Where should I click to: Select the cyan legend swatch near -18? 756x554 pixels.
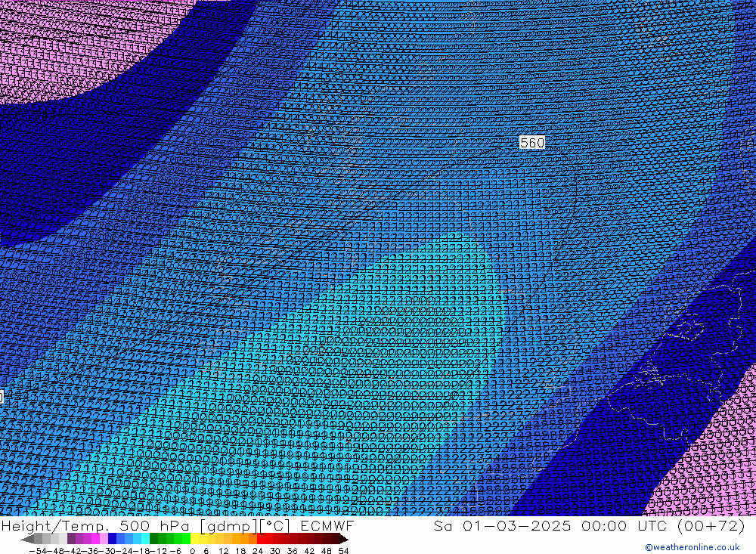tap(145, 539)
